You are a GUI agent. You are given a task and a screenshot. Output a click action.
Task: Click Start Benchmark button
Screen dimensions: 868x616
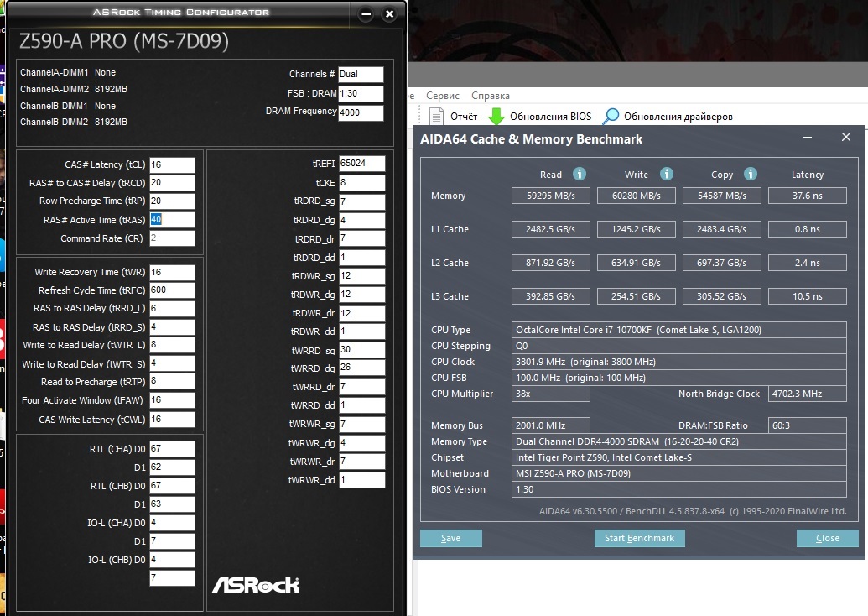coord(639,538)
